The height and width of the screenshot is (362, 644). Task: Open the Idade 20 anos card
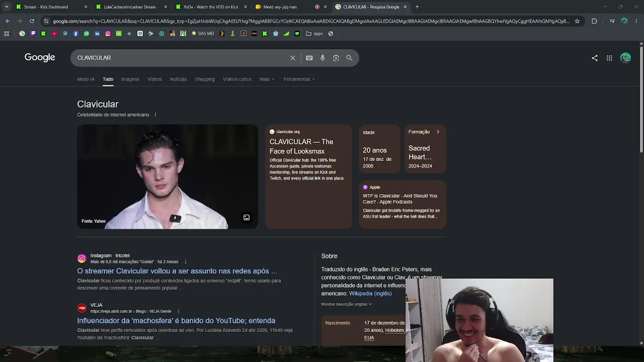(x=379, y=149)
